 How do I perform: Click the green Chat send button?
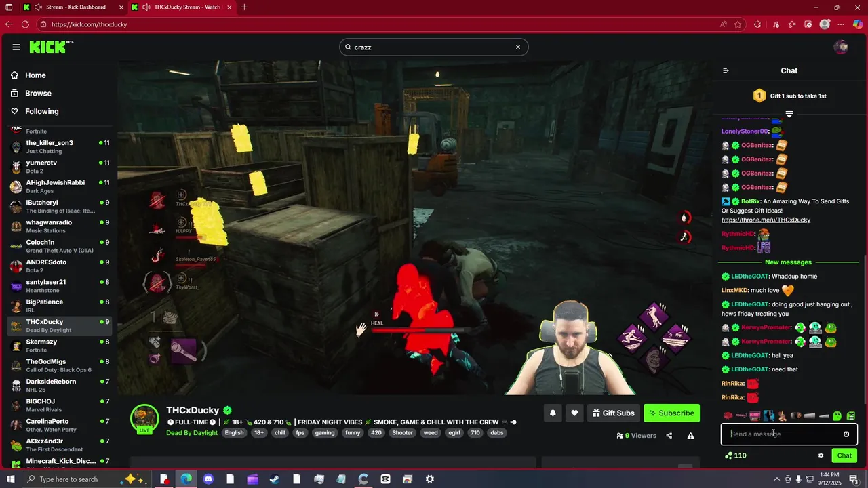coord(844,455)
